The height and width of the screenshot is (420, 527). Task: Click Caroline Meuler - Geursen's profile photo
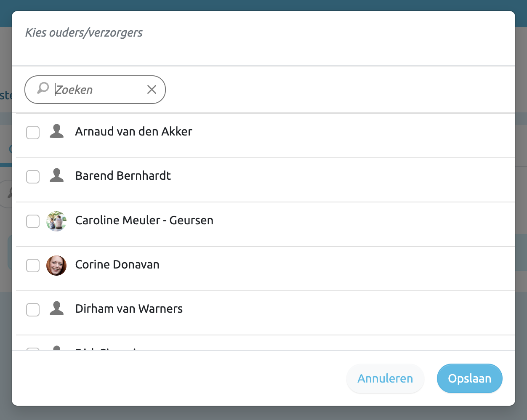click(x=56, y=221)
